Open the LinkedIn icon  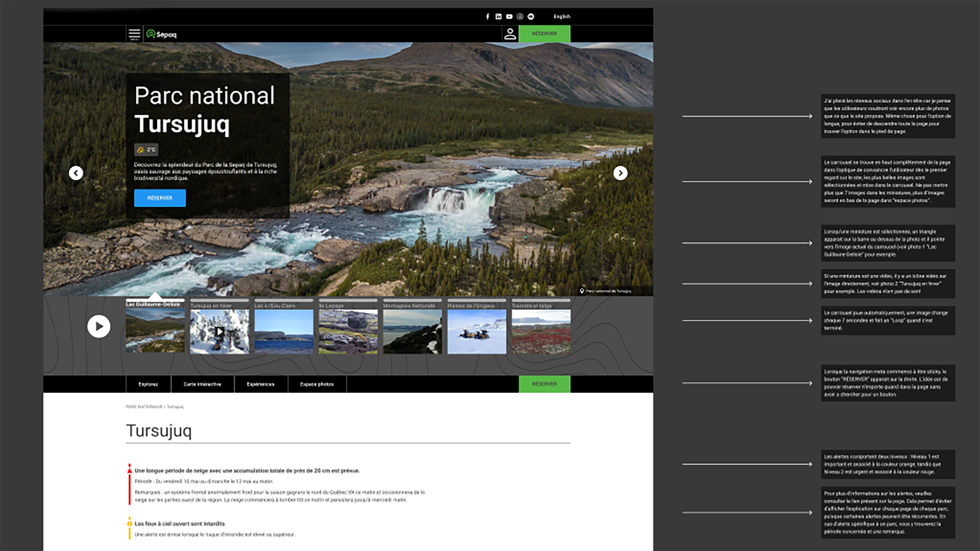[498, 16]
